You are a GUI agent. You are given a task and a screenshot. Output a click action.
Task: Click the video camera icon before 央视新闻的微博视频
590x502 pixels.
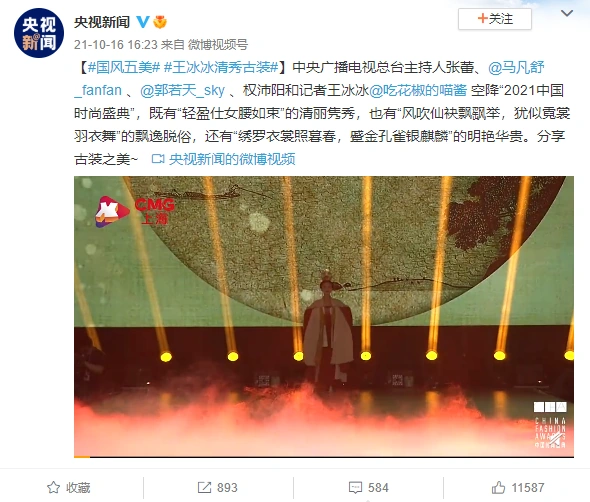(158, 159)
